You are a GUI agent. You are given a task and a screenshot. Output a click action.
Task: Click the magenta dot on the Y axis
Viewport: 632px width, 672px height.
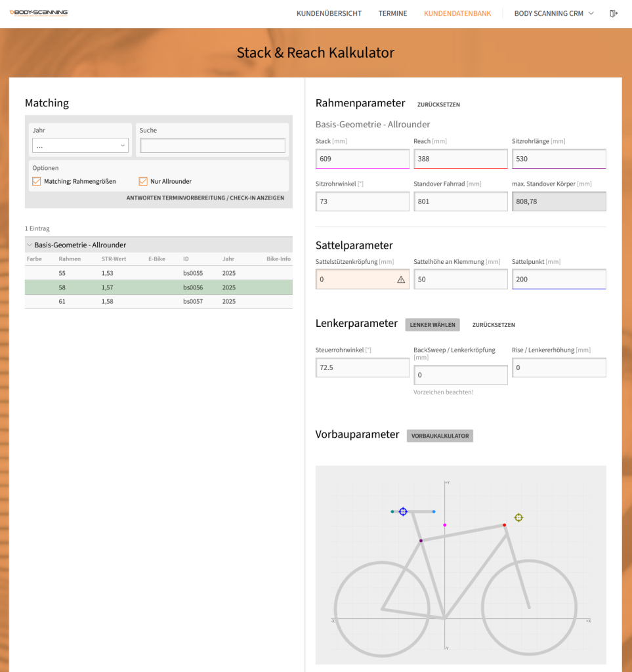(444, 525)
